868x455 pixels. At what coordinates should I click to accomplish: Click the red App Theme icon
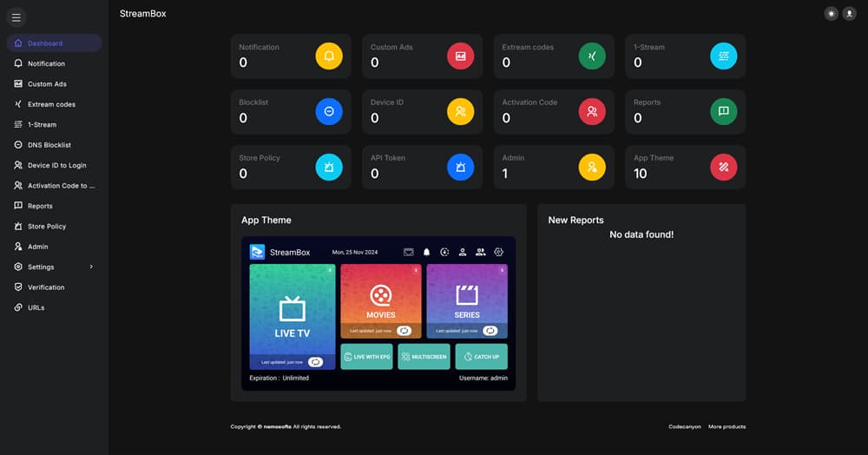(x=724, y=167)
